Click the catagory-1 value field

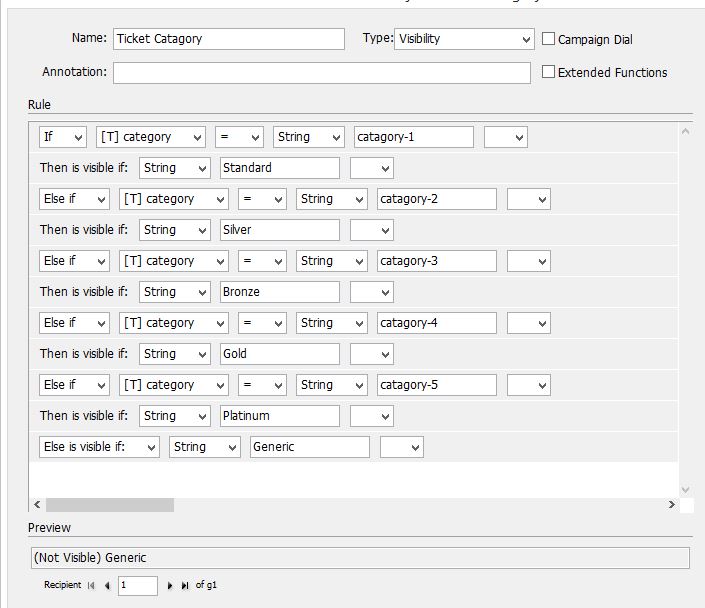pos(414,137)
